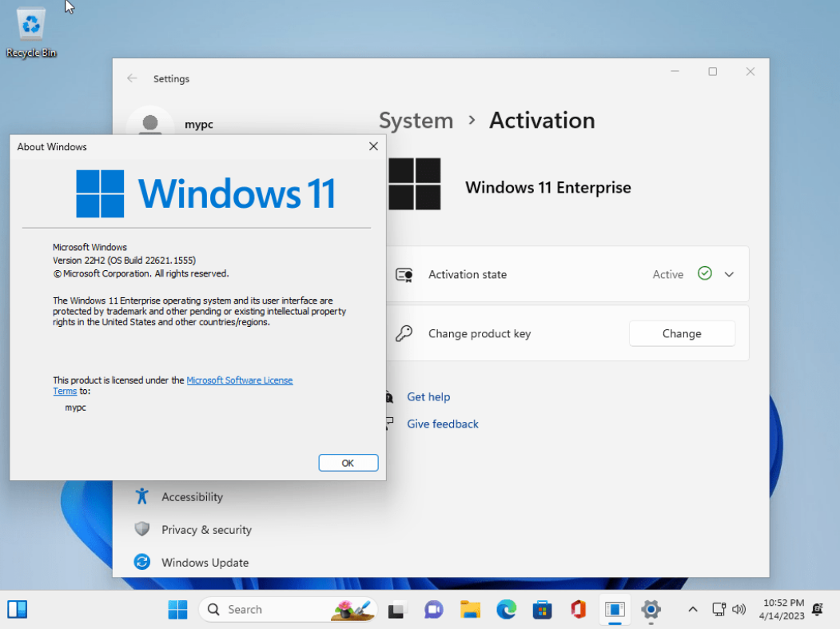The width and height of the screenshot is (840, 629).
Task: Click the Privacy & security shield icon
Action: pyautogui.click(x=142, y=529)
